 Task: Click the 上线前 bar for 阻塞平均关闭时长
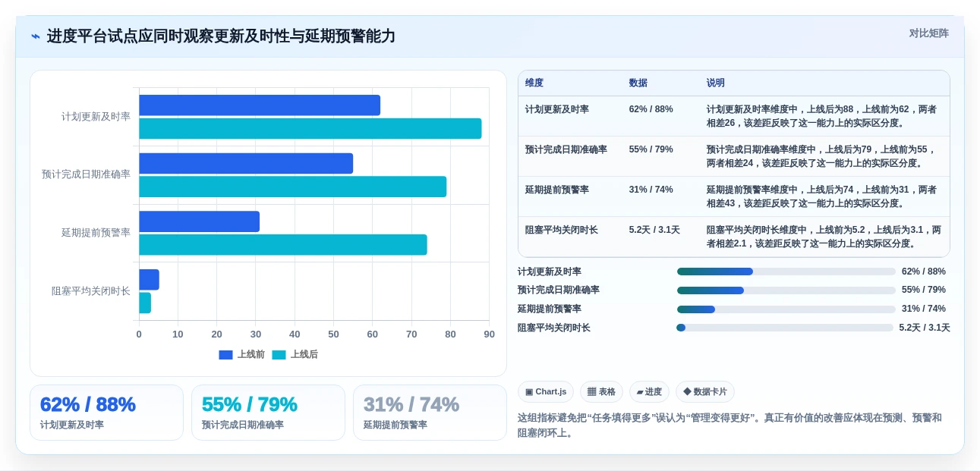click(149, 280)
